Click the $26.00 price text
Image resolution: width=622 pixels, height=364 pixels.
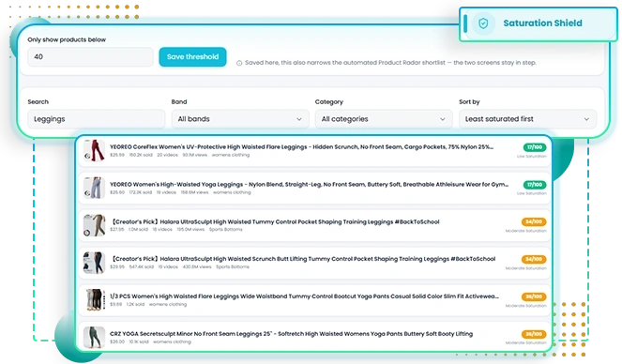(x=117, y=341)
